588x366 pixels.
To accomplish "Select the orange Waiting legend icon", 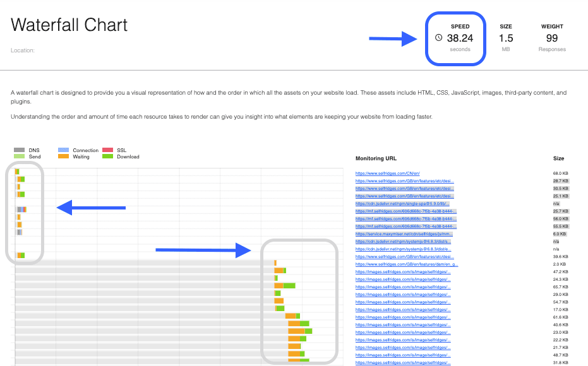I will tap(63, 156).
